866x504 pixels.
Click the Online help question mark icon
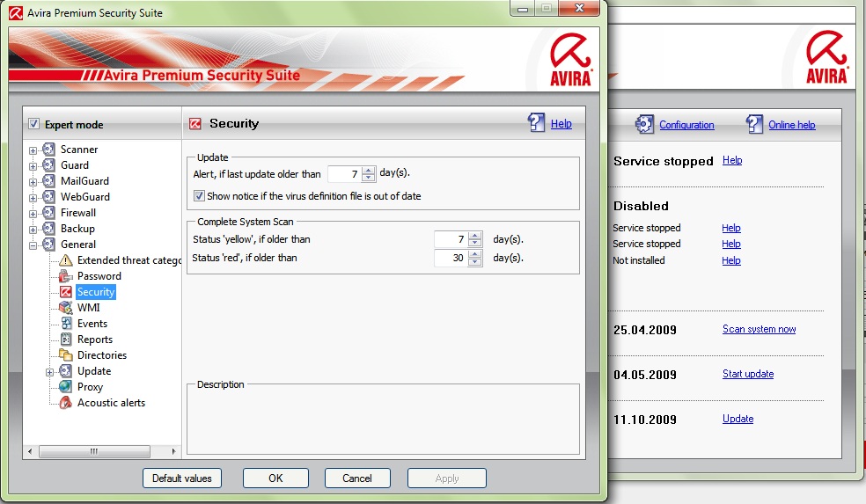[754, 124]
